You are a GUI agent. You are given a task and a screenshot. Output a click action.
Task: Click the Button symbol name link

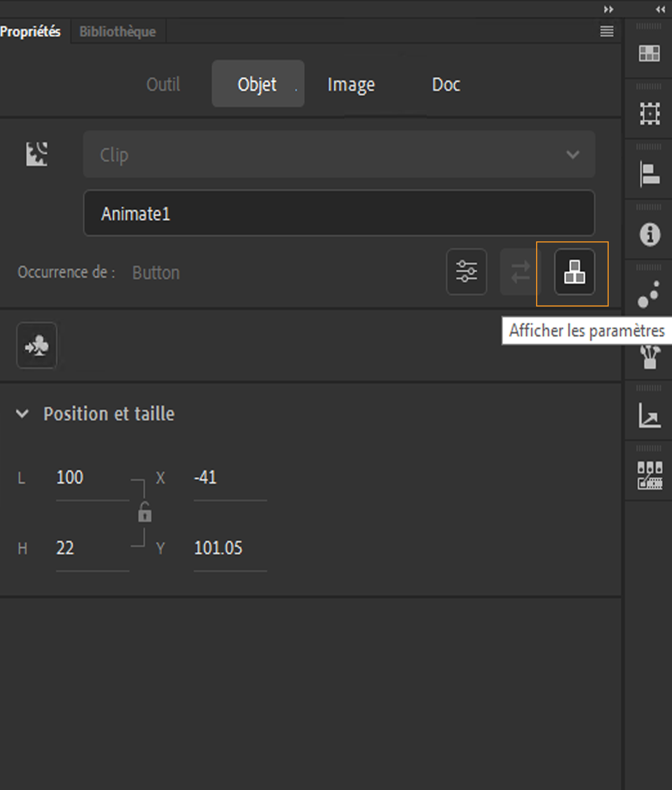click(156, 273)
